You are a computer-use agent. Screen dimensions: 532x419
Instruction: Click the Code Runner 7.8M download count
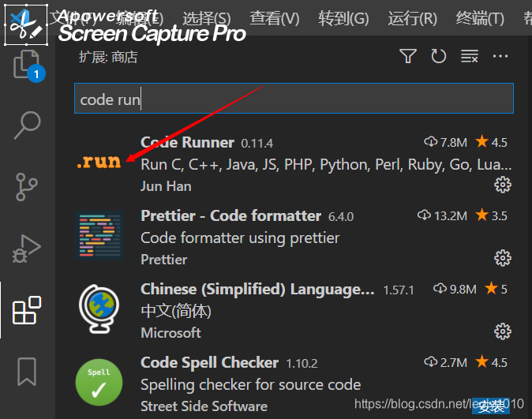(445, 142)
